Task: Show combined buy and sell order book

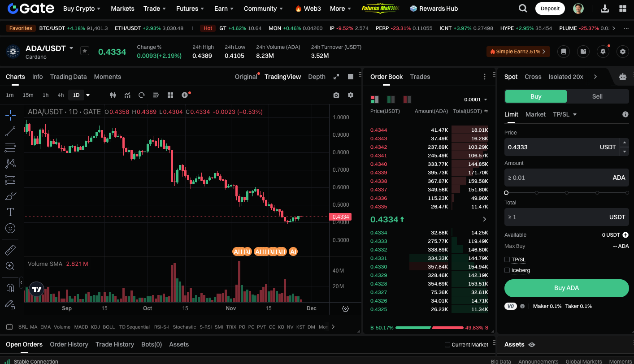Action: click(x=375, y=100)
